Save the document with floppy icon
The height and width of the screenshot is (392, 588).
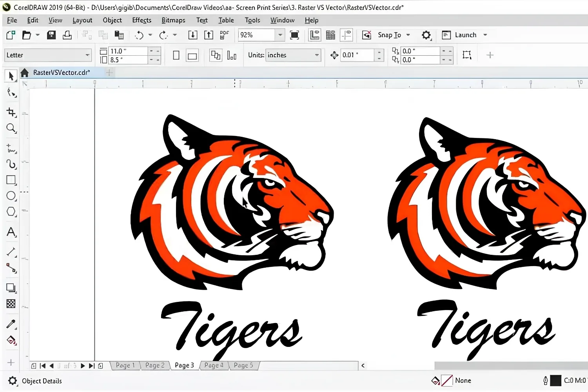(51, 35)
